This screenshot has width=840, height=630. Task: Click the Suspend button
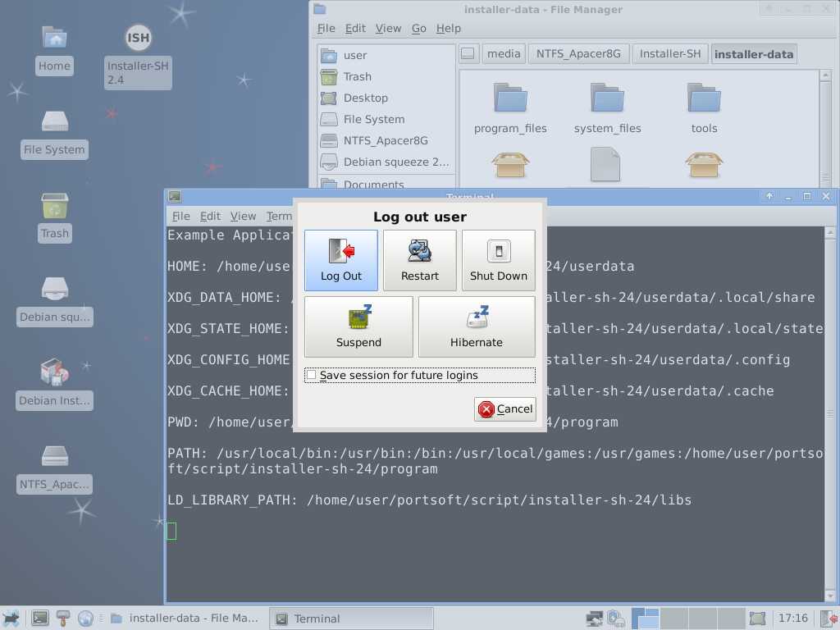[x=358, y=326]
